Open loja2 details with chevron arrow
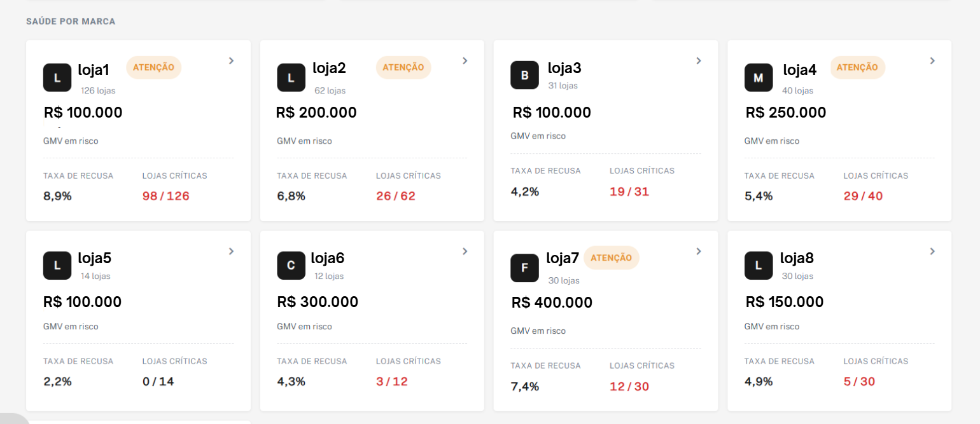The image size is (980, 424). click(x=465, y=60)
